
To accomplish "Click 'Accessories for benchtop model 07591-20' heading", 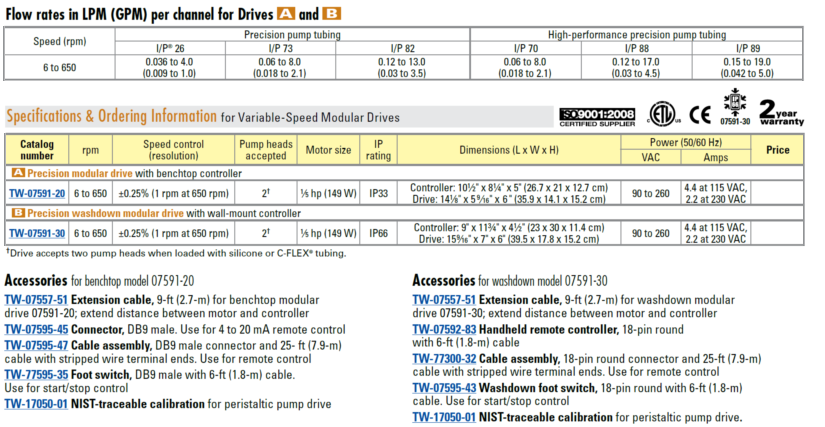I will [99, 281].
